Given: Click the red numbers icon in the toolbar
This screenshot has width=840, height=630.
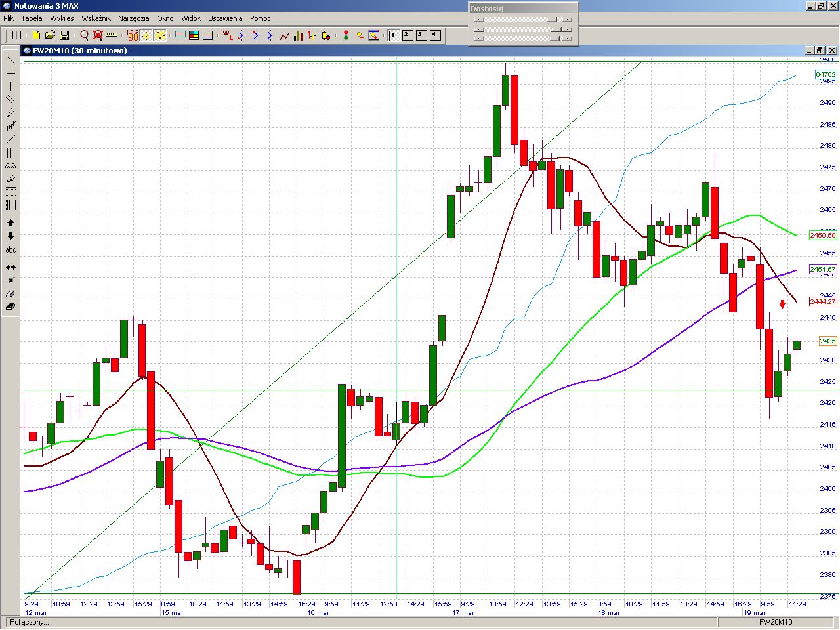Looking at the screenshot, I should point(132,35).
